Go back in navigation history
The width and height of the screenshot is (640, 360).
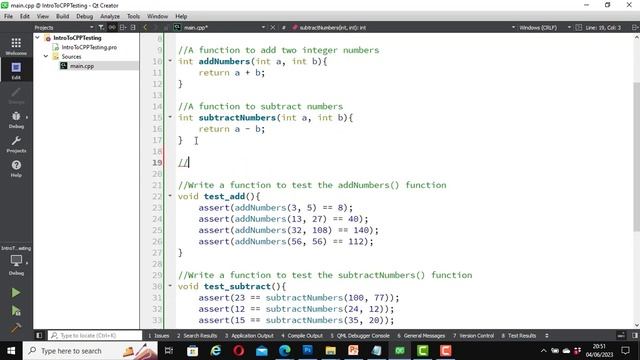145,27
